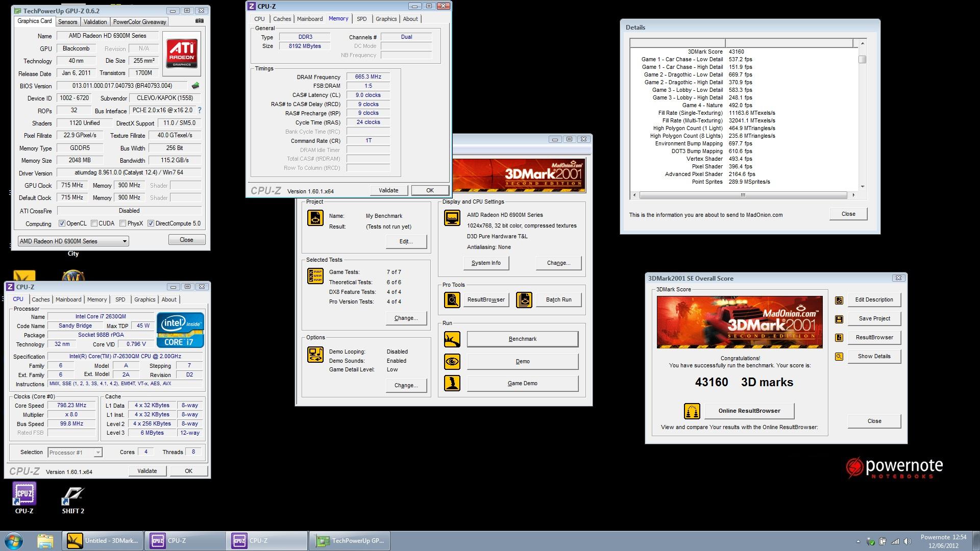Switch to Validation tab in GPU-Z
The height and width of the screenshot is (551, 980).
pyautogui.click(x=95, y=22)
